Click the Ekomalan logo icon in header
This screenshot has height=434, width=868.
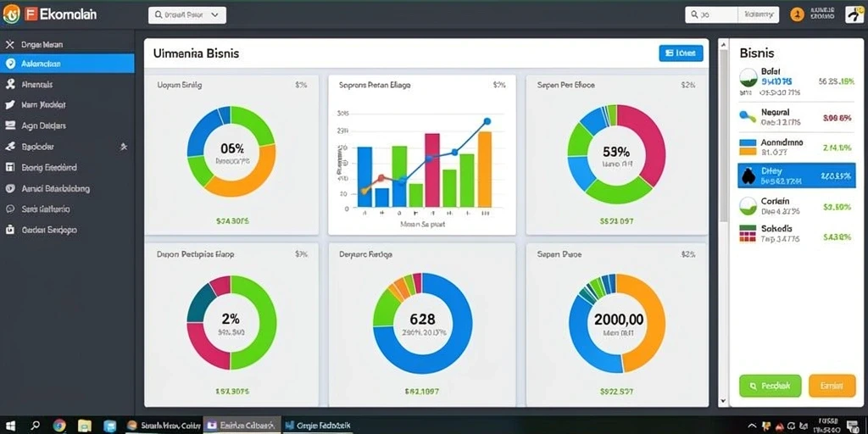click(x=11, y=15)
